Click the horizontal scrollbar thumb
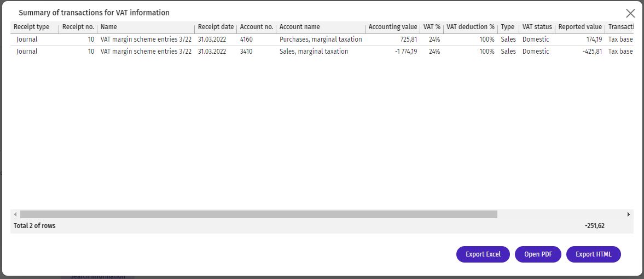Screen dimensions: 644x279 [259, 214]
